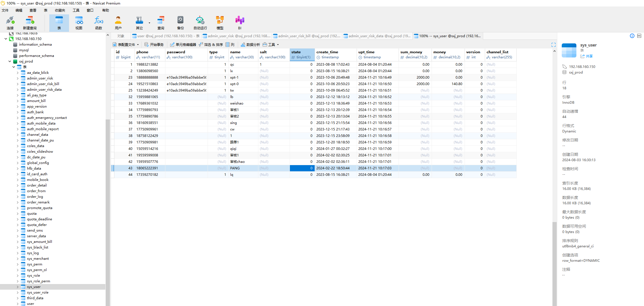Image resolution: width=644 pixels, height=306 pixels.
Task: Select the name cell '审核chao'
Action: 243,162
